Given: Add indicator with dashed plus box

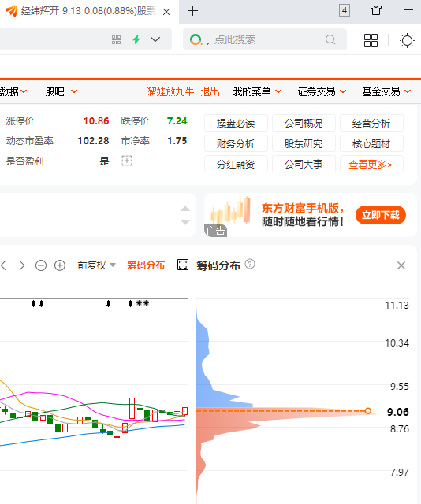Looking at the screenshot, I should click(x=127, y=161).
